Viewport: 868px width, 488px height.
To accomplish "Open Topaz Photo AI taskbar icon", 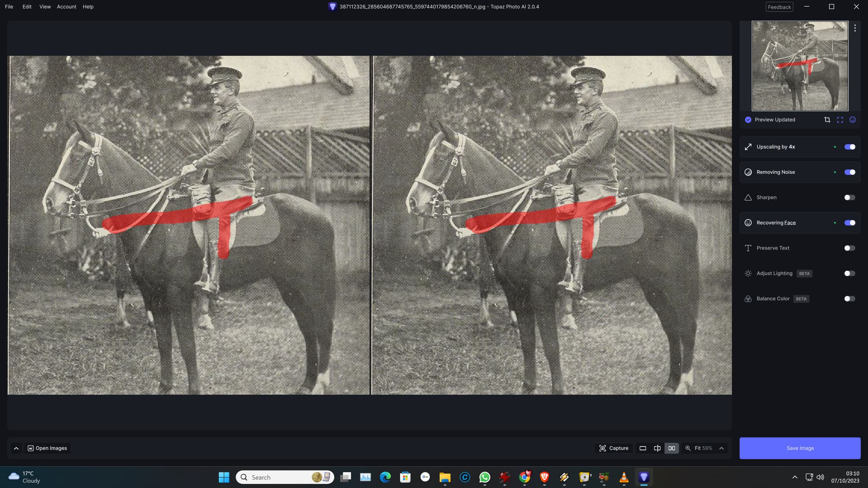I will 644,477.
